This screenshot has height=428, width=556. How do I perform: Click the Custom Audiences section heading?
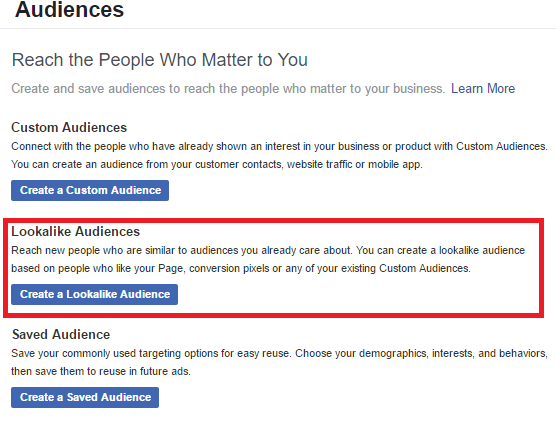click(69, 127)
